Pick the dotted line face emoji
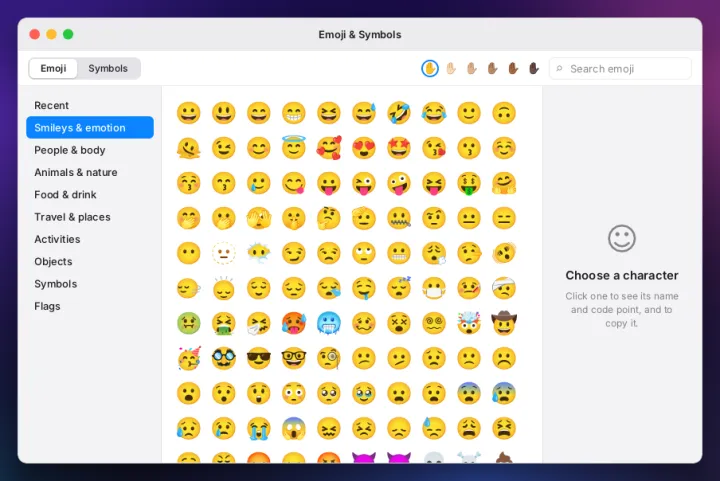The height and width of the screenshot is (481, 720). [224, 253]
